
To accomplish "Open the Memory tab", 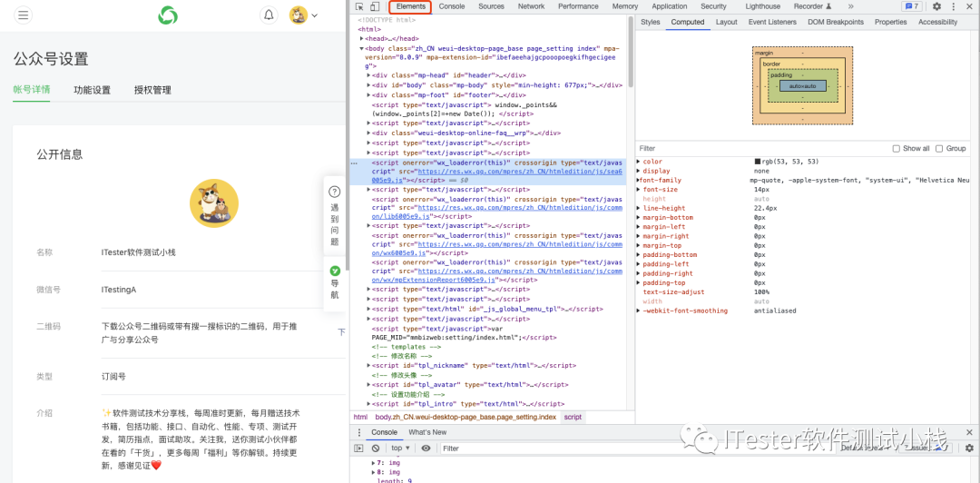I will (x=625, y=6).
